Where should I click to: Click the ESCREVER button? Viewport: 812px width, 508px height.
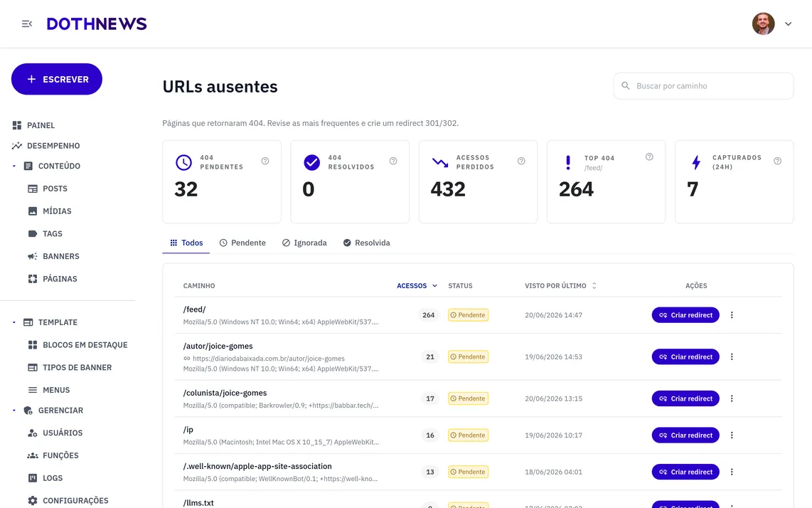click(57, 79)
